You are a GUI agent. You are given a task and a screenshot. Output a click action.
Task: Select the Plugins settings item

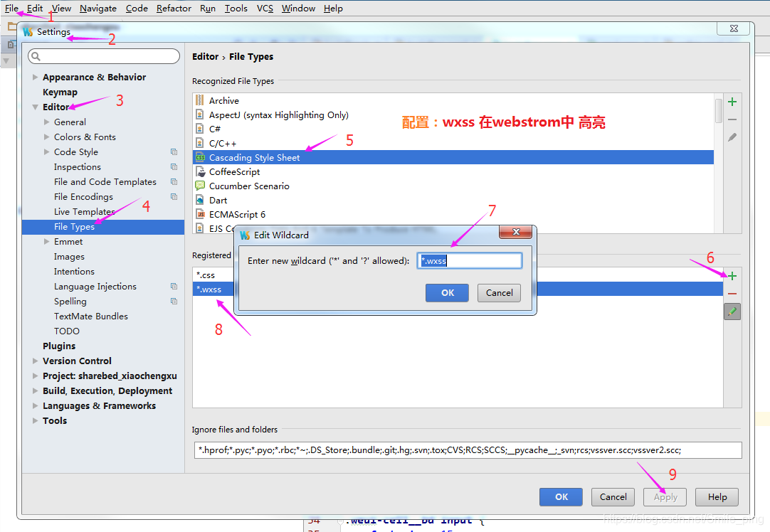pos(59,346)
